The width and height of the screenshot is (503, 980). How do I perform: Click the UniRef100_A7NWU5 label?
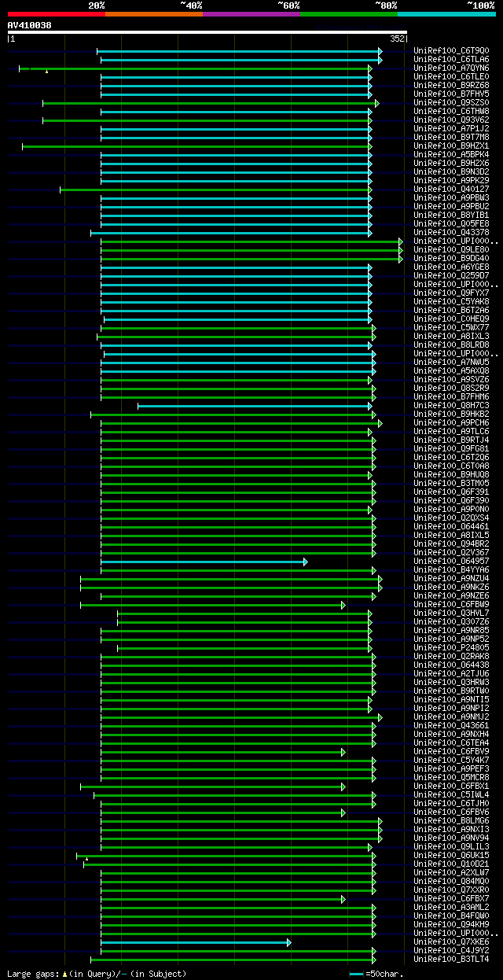pos(451,363)
